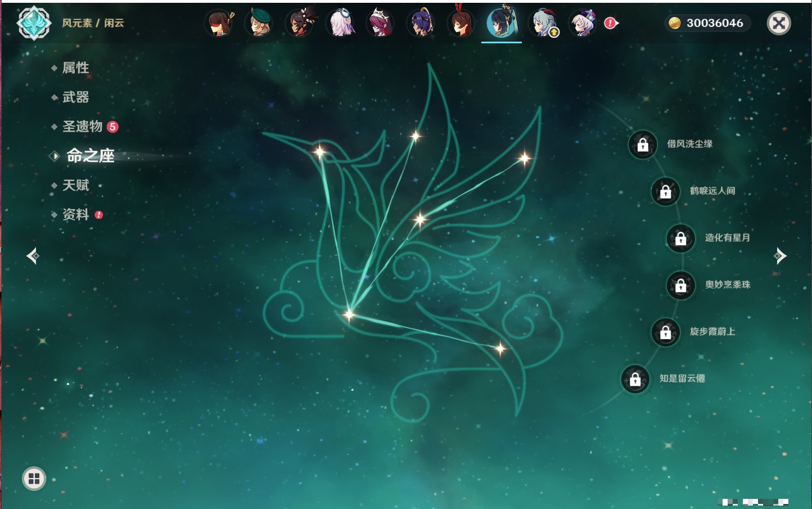Open the grid menu button at bottom left

point(34,479)
